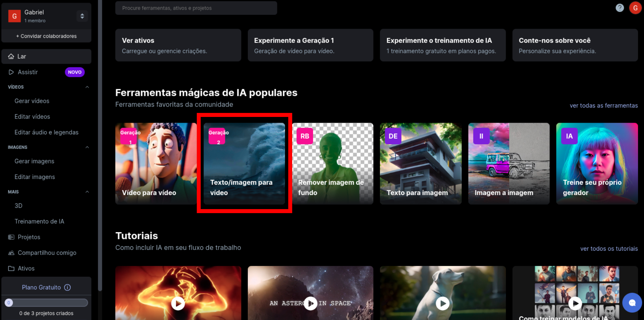Click the II badge on Imagem a imagem
The height and width of the screenshot is (320, 644).
tap(481, 136)
